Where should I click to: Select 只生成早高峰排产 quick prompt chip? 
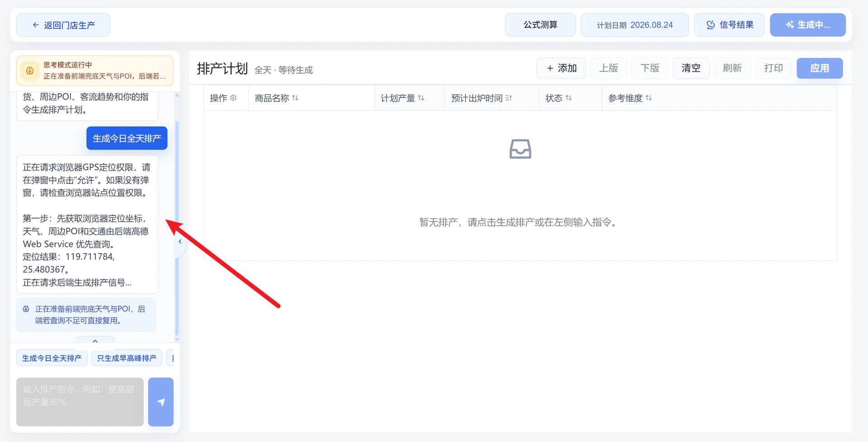(x=127, y=358)
